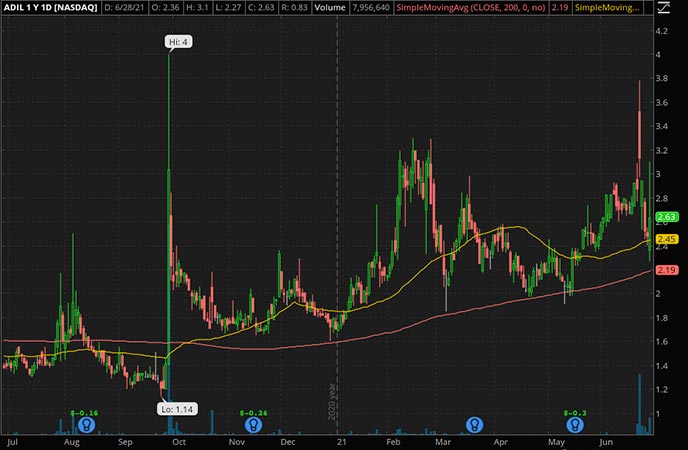Click the green 2.63 last price tag
Viewport: 688px width, 450px height.
(x=666, y=217)
